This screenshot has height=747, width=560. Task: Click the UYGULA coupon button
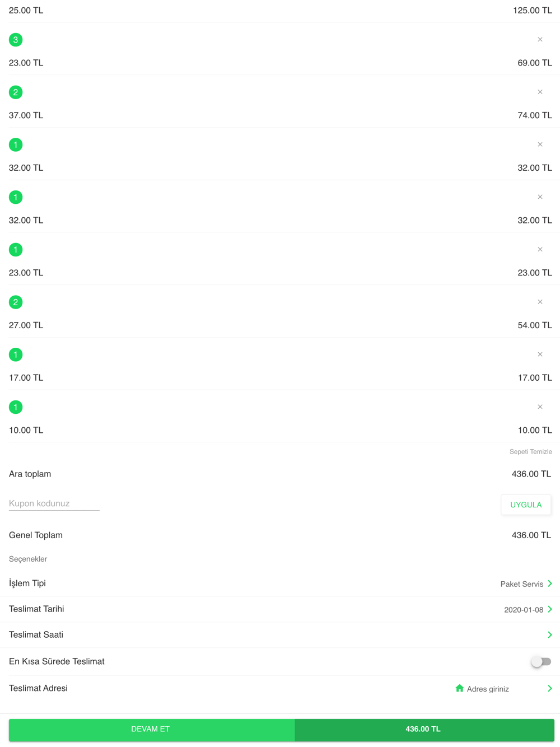526,505
